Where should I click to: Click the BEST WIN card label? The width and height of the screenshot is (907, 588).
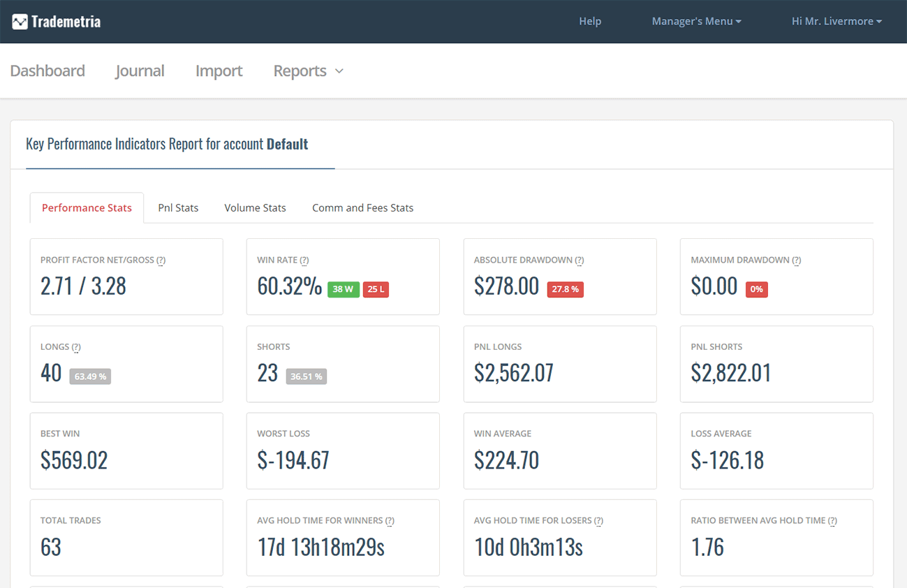pos(60,434)
